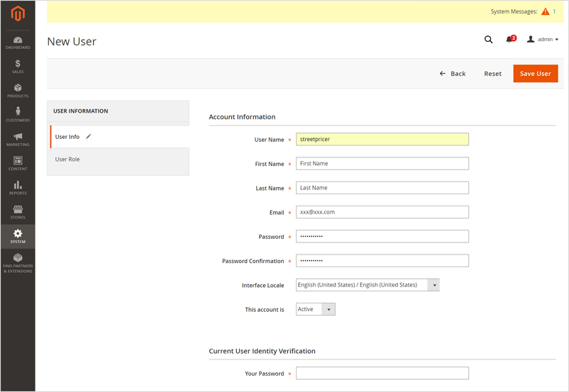Viewport: 569px width, 392px height.
Task: Expand the Interface Locale dropdown
Action: click(x=368, y=285)
